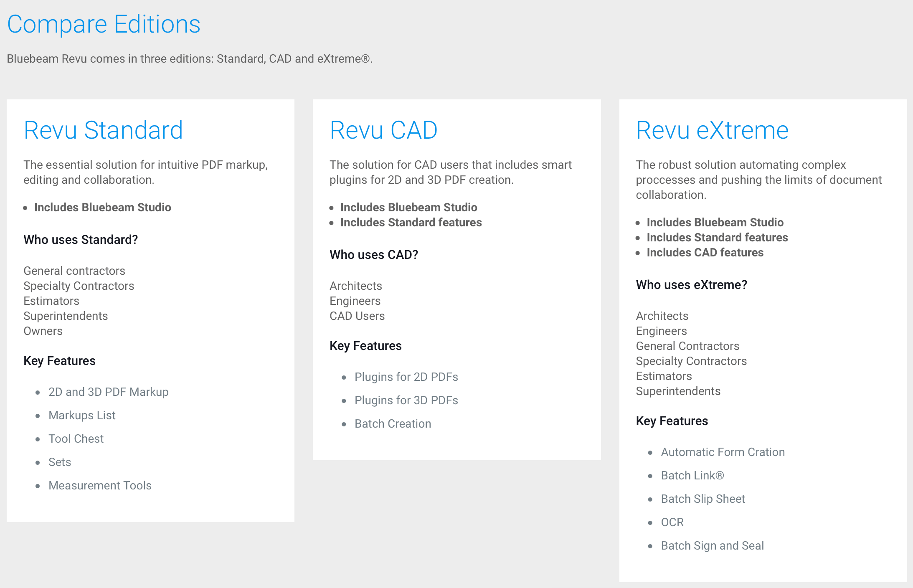Select the Batch Slip Sheet feature entry
Screen dimensions: 913x588
point(703,499)
